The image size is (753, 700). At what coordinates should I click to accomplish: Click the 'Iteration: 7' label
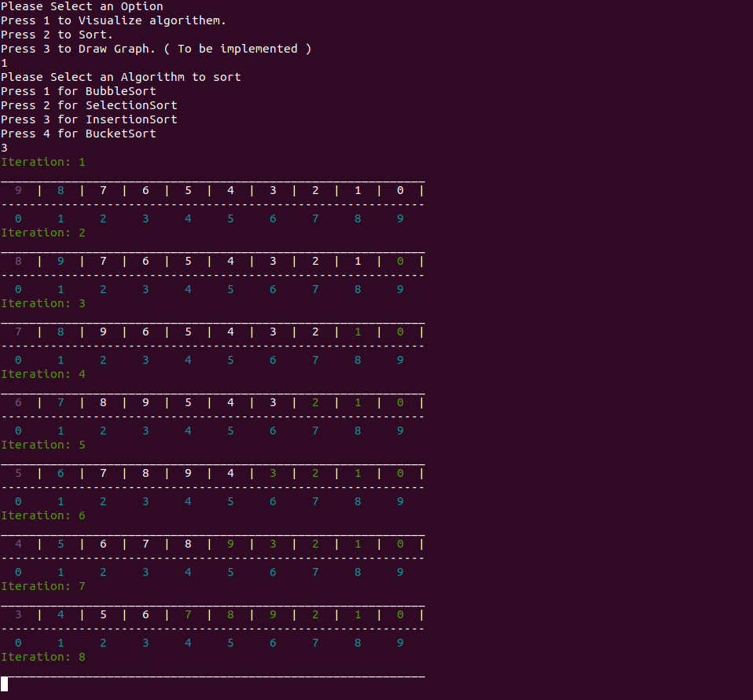click(43, 586)
